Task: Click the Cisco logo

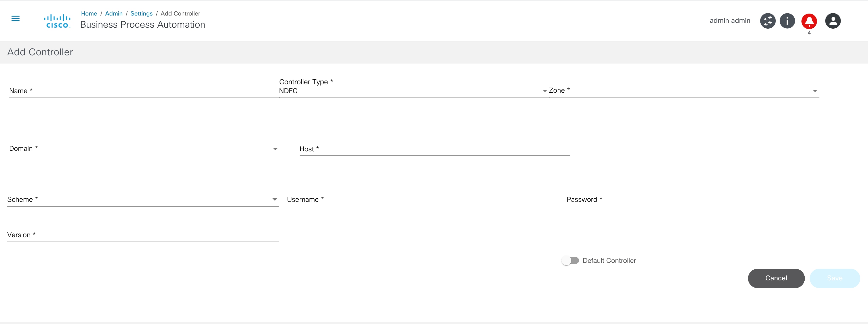Action: pyautogui.click(x=57, y=21)
